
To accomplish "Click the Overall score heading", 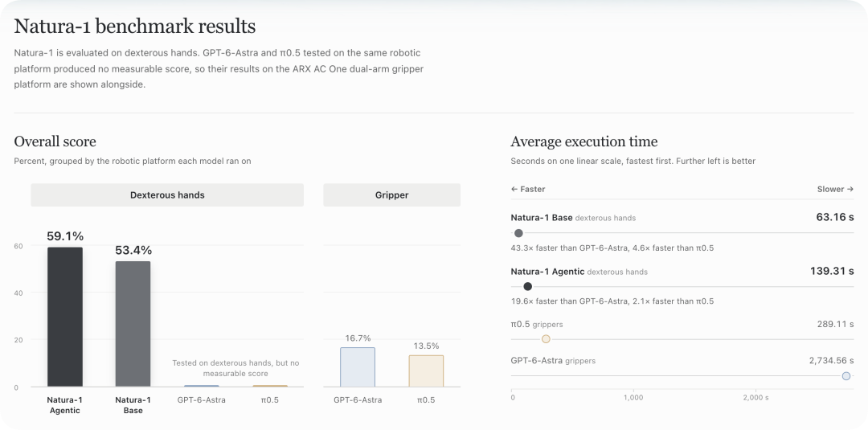I will tap(55, 141).
